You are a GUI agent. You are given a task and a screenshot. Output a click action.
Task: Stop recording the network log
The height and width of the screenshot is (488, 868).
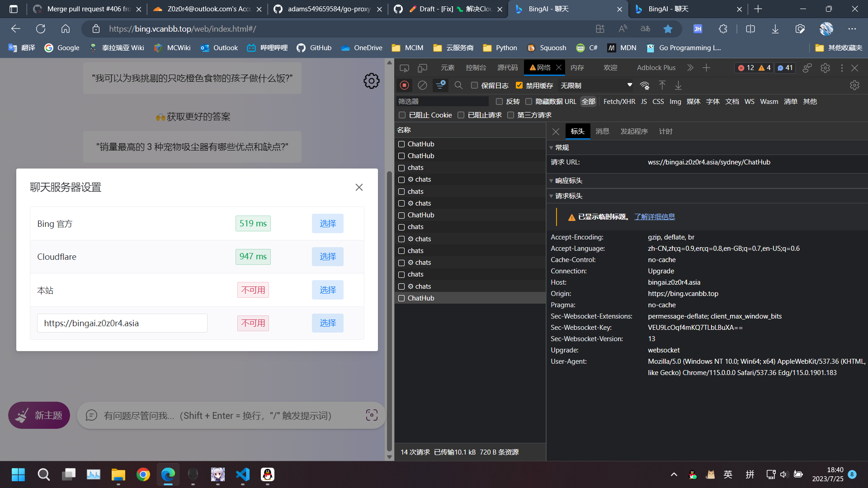pos(404,85)
